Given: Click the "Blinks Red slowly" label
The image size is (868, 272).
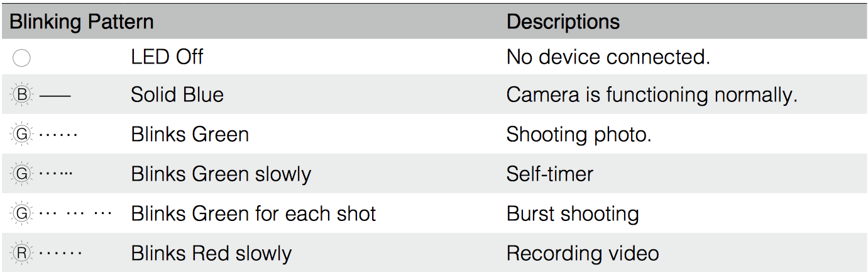Looking at the screenshot, I should [x=211, y=253].
